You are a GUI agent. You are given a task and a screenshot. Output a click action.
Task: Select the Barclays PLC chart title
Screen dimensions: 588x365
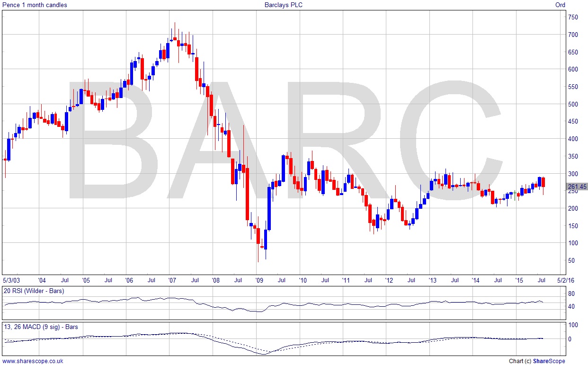pyautogui.click(x=283, y=5)
